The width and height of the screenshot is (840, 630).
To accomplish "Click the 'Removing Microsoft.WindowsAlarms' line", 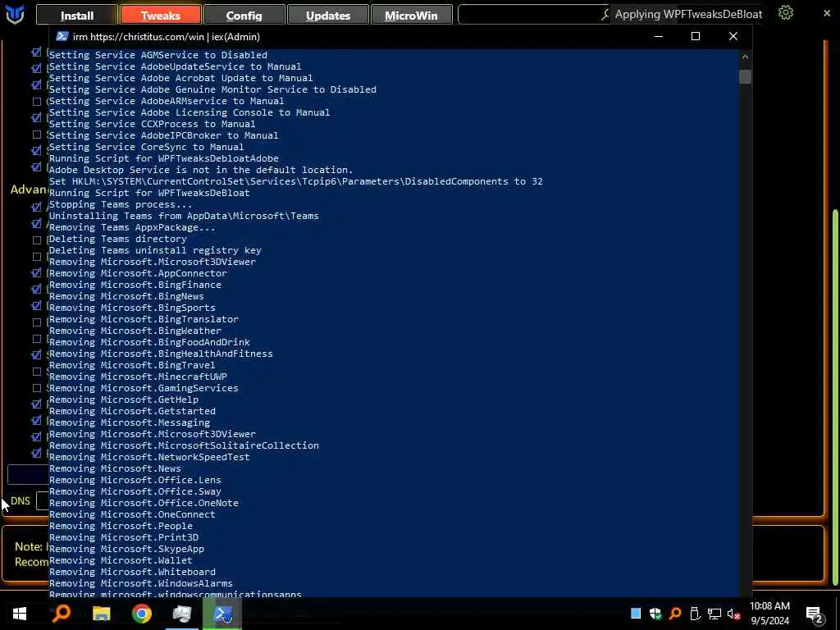I will [141, 583].
